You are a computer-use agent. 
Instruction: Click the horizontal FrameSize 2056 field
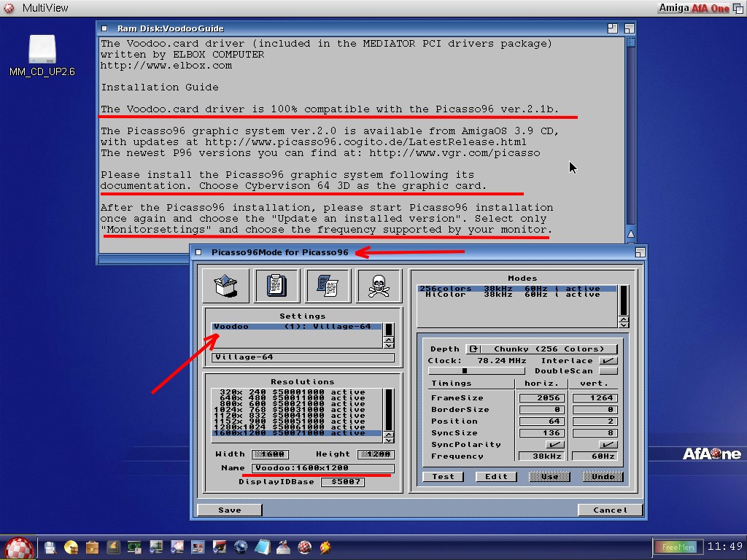542,398
